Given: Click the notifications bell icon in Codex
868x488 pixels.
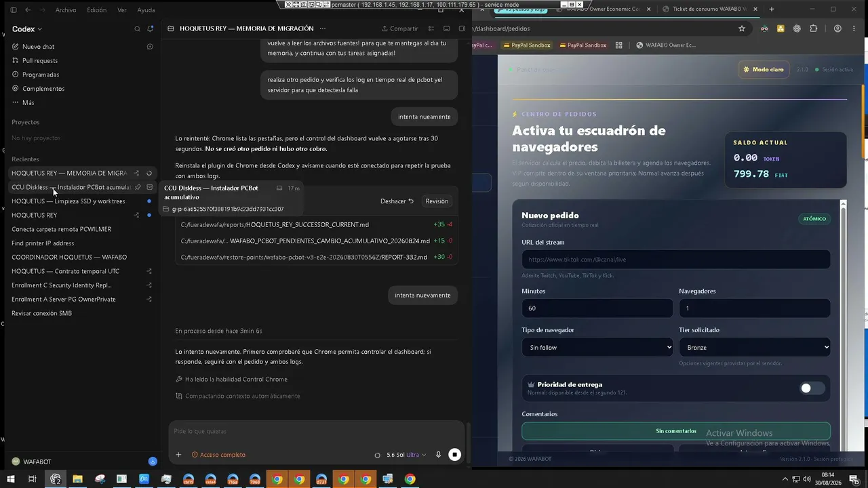Looking at the screenshot, I should point(151,29).
